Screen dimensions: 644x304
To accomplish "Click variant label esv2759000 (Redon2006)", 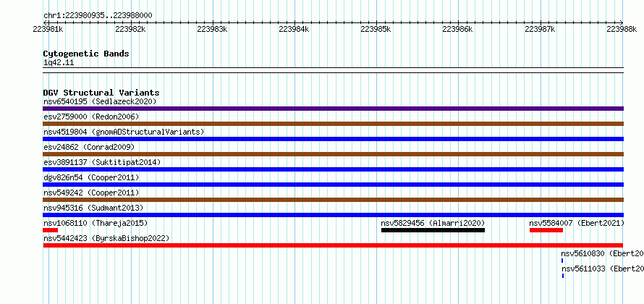I will point(91,117).
